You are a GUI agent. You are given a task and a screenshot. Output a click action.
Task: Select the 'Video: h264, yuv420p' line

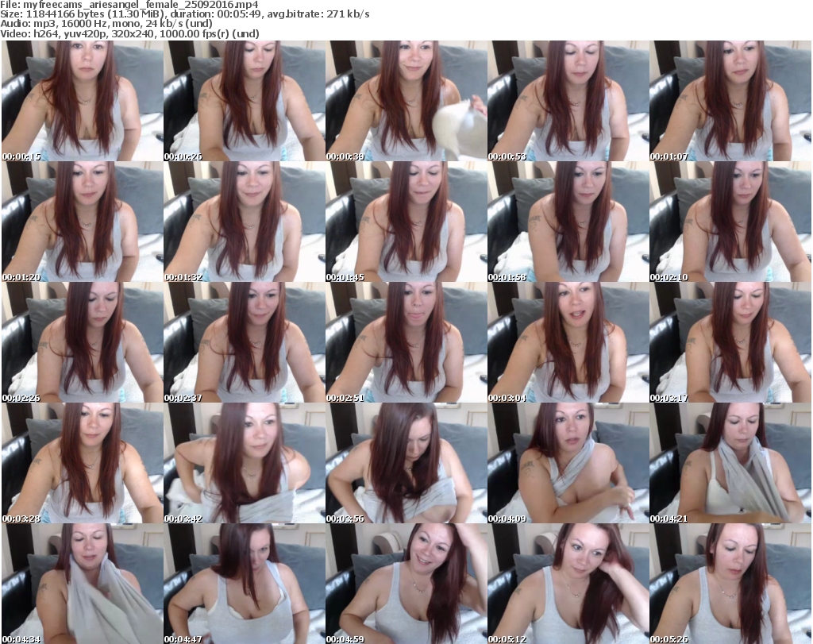(129, 33)
